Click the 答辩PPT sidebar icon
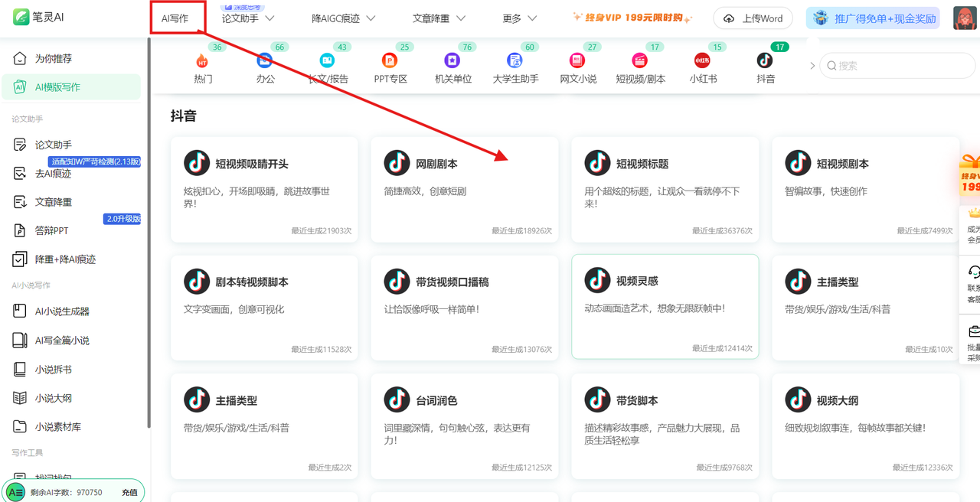This screenshot has width=980, height=502. pos(20,231)
